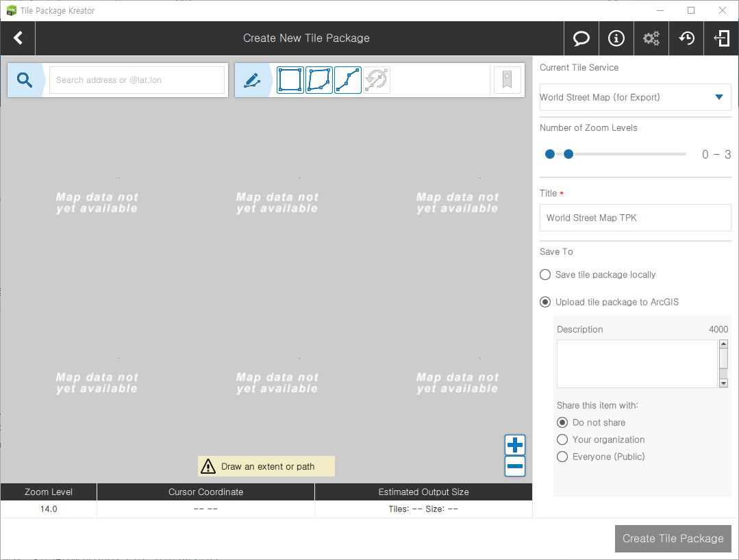Click the search magnifier icon
The image size is (739, 560).
click(25, 80)
